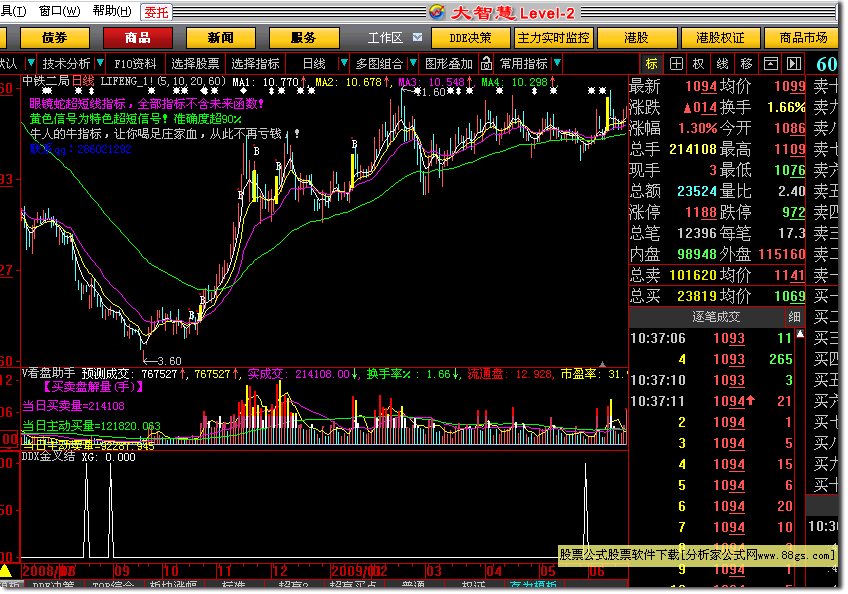The width and height of the screenshot is (848, 594).
Task: Click the DDX金叉线 indicator title
Action: coord(49,457)
